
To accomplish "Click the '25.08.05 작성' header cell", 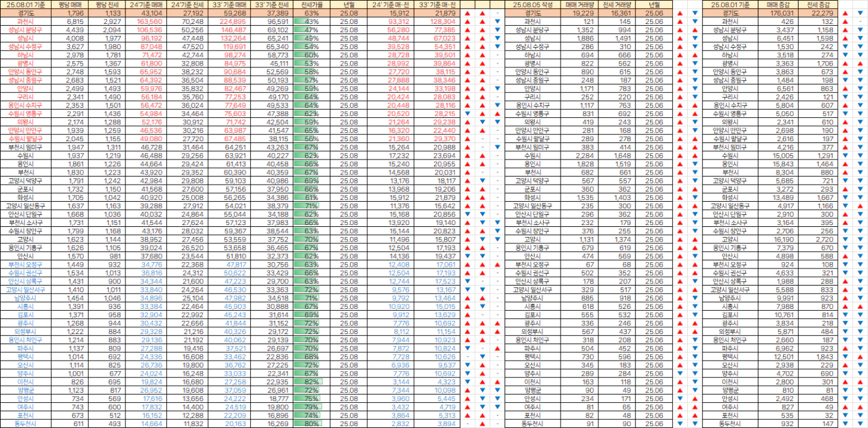I will 532,4.
